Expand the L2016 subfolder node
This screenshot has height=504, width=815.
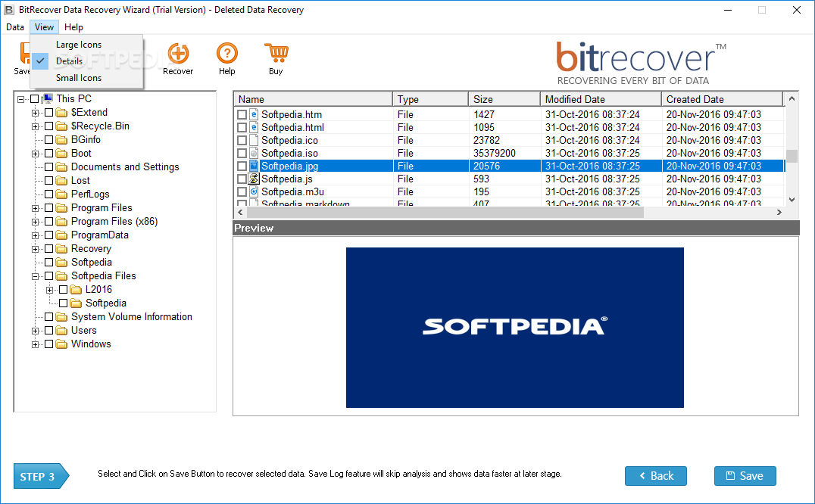tap(49, 290)
